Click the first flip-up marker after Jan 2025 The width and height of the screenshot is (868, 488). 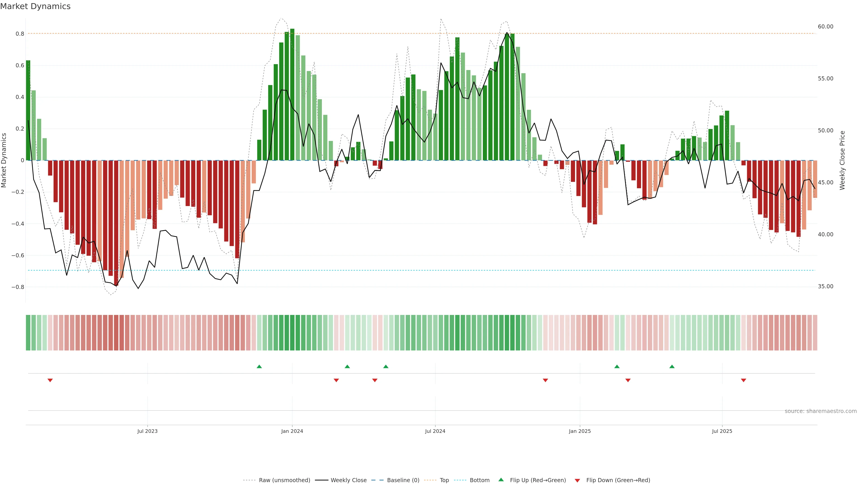coord(617,366)
